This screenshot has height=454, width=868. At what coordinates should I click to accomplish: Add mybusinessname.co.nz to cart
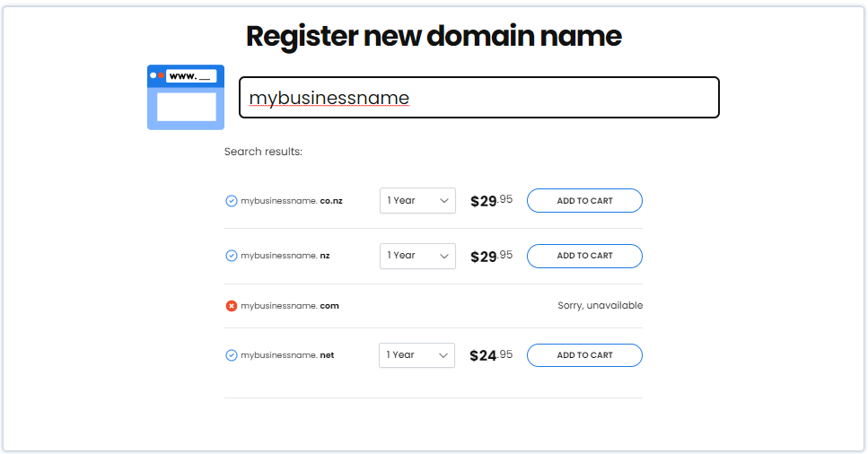(584, 200)
